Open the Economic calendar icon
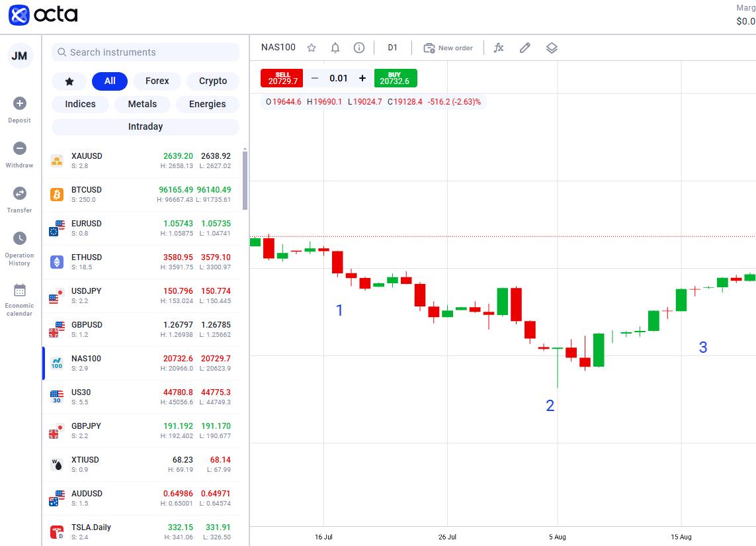 pyautogui.click(x=20, y=290)
